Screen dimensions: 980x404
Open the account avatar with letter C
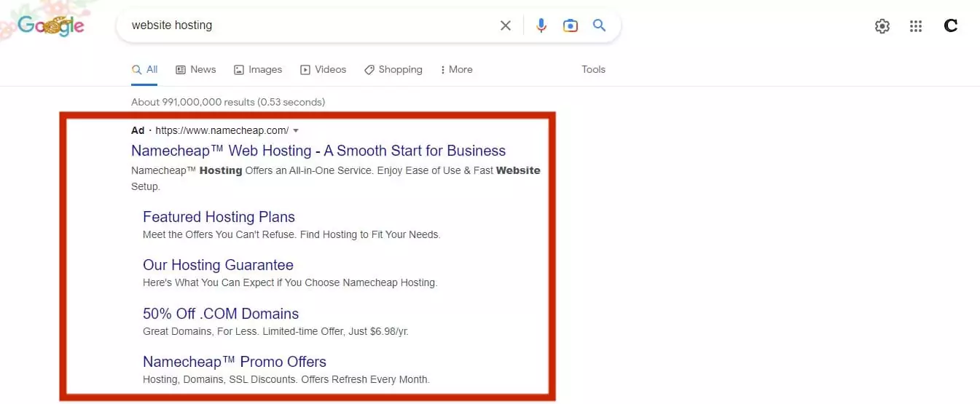tap(950, 26)
